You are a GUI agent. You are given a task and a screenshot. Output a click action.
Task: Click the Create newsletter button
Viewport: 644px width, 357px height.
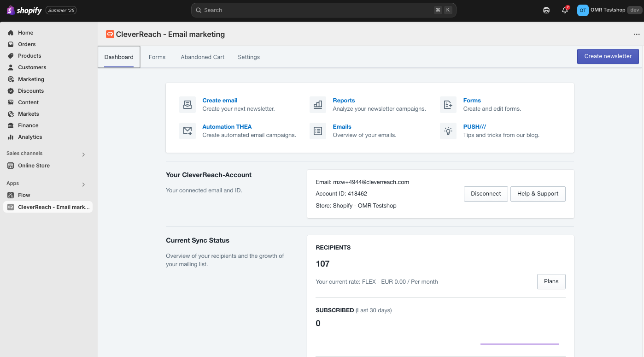[x=608, y=56]
